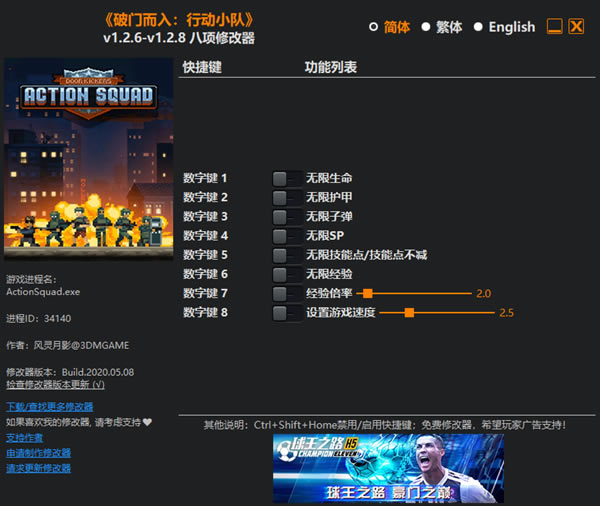Viewport: 600px width, 506px height.
Task: Click the 设置游戏速度 slider handle
Action: [409, 313]
